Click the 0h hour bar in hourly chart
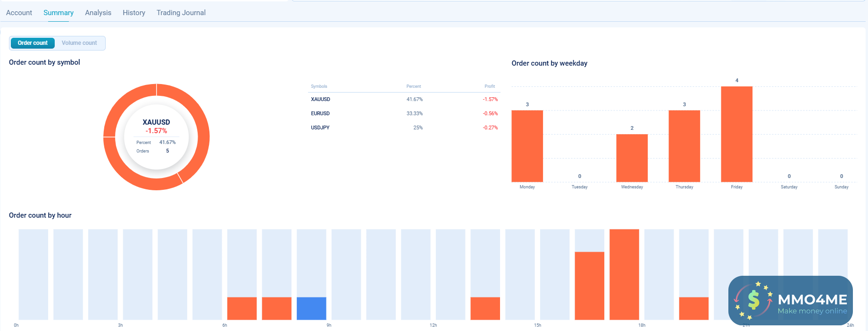The width and height of the screenshot is (868, 331). [x=33, y=274]
